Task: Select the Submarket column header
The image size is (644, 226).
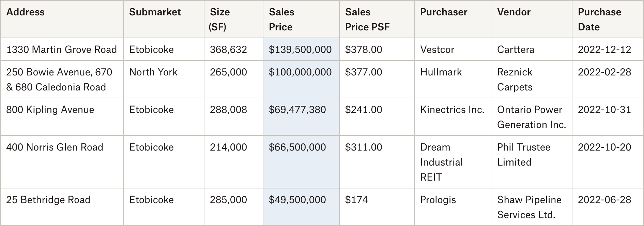Action: point(164,19)
